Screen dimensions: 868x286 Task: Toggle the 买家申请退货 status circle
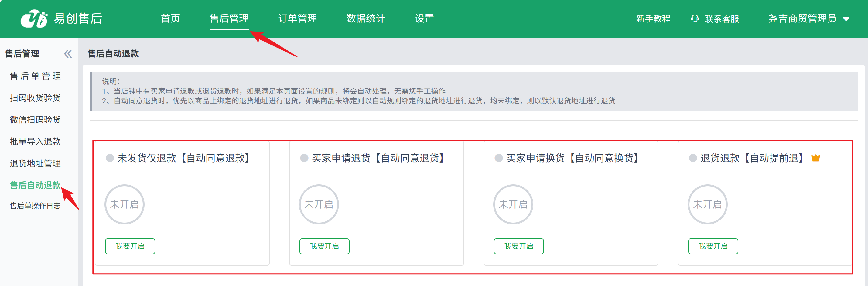(x=319, y=204)
